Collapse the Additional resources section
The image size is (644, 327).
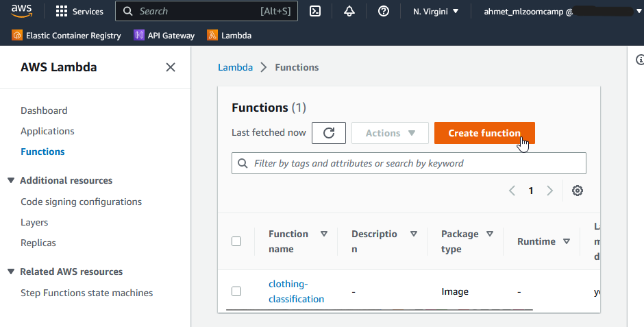pos(11,180)
